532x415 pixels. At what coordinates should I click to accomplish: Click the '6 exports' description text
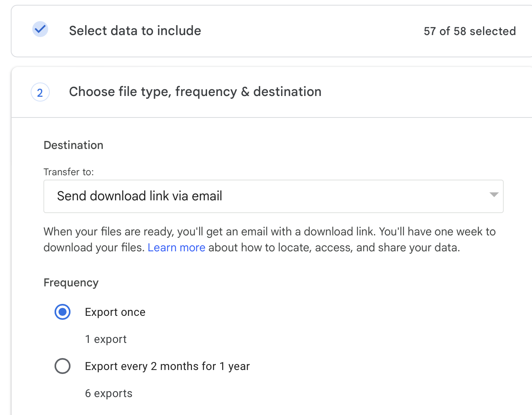pyautogui.click(x=108, y=393)
